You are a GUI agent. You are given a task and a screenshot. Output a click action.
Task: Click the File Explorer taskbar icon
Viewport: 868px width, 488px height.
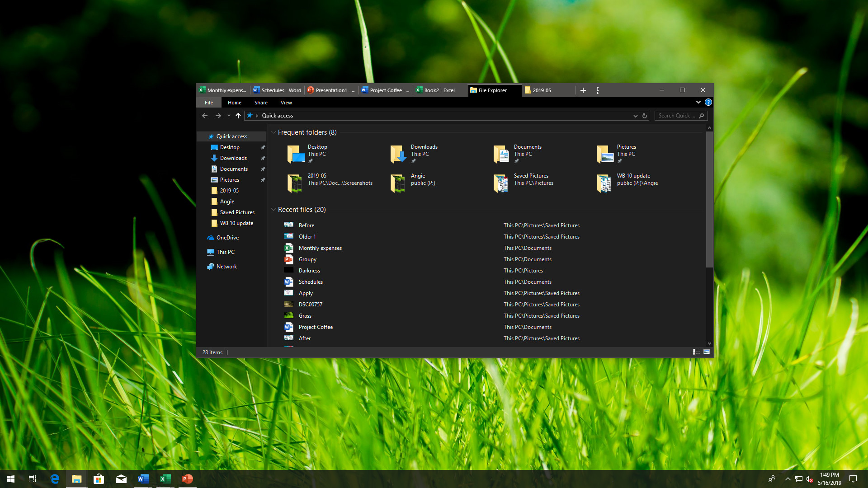pos(75,479)
